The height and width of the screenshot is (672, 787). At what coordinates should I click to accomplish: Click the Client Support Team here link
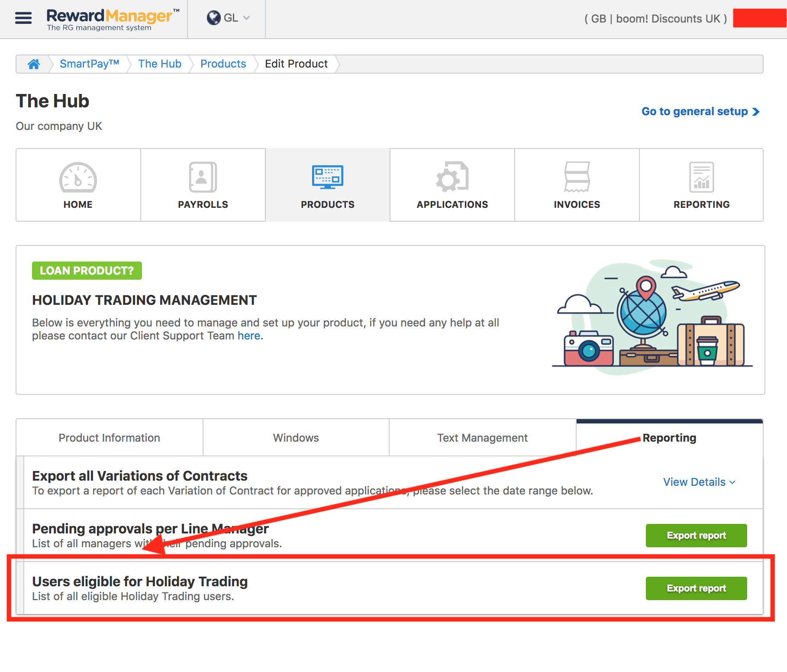[x=249, y=336]
